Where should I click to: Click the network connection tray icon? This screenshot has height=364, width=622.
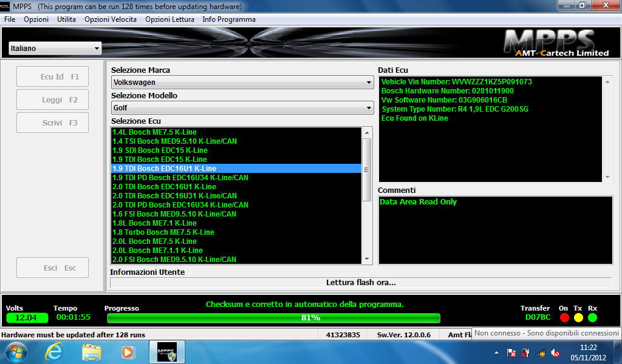coord(540,352)
